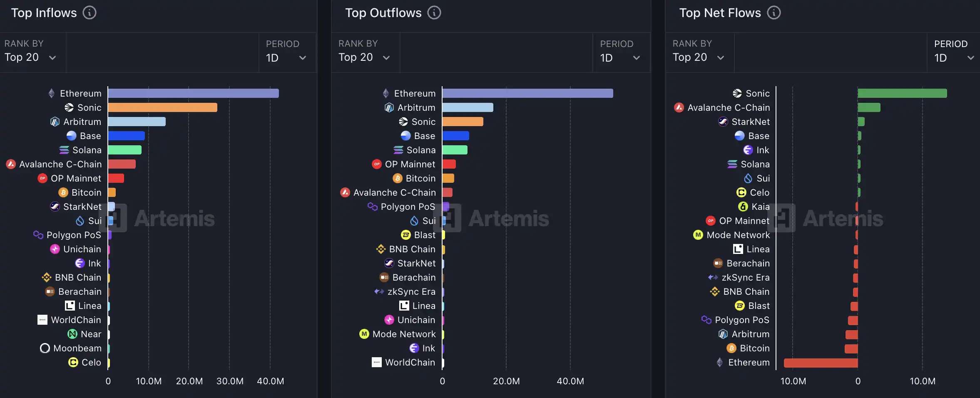
Task: Click the Polygon PoS icon in Top Inflows
Action: pos(38,235)
